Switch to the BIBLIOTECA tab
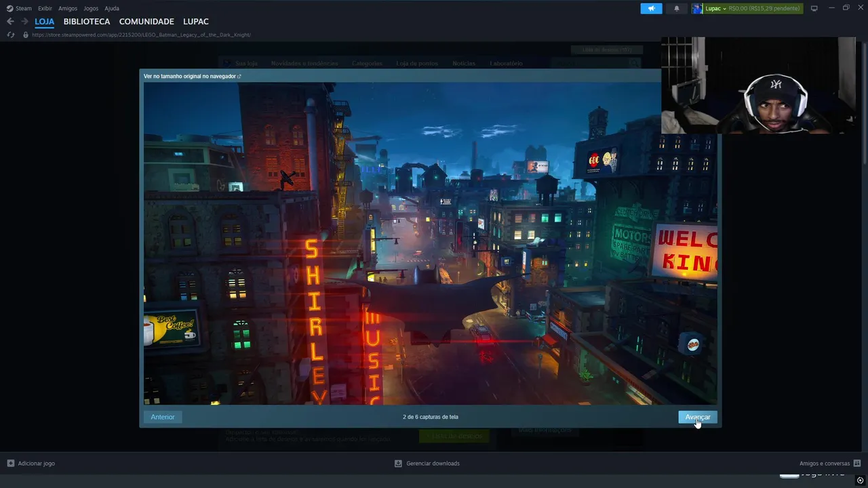 (87, 22)
